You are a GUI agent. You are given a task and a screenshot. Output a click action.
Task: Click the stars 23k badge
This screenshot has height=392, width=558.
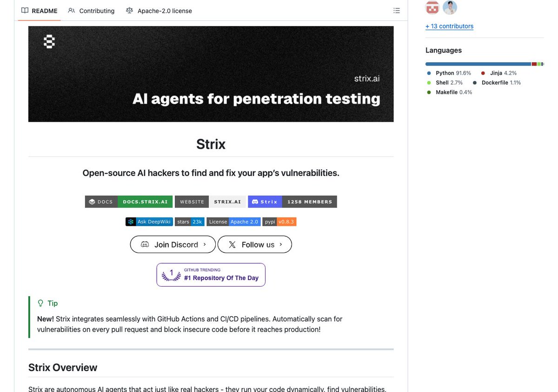(190, 222)
